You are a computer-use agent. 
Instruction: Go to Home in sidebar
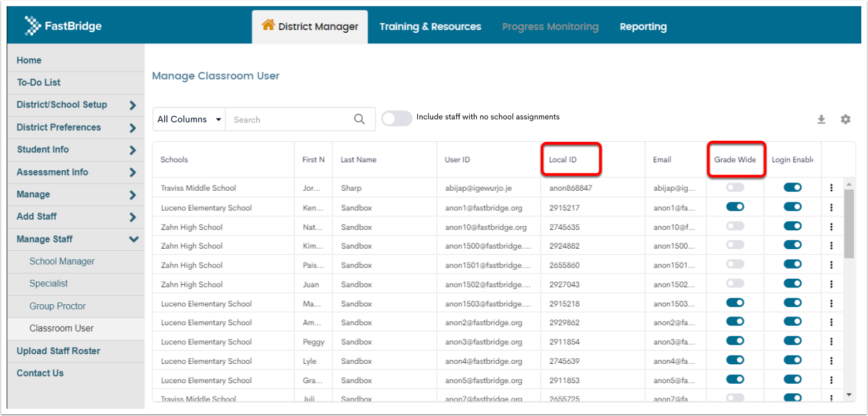coord(76,60)
